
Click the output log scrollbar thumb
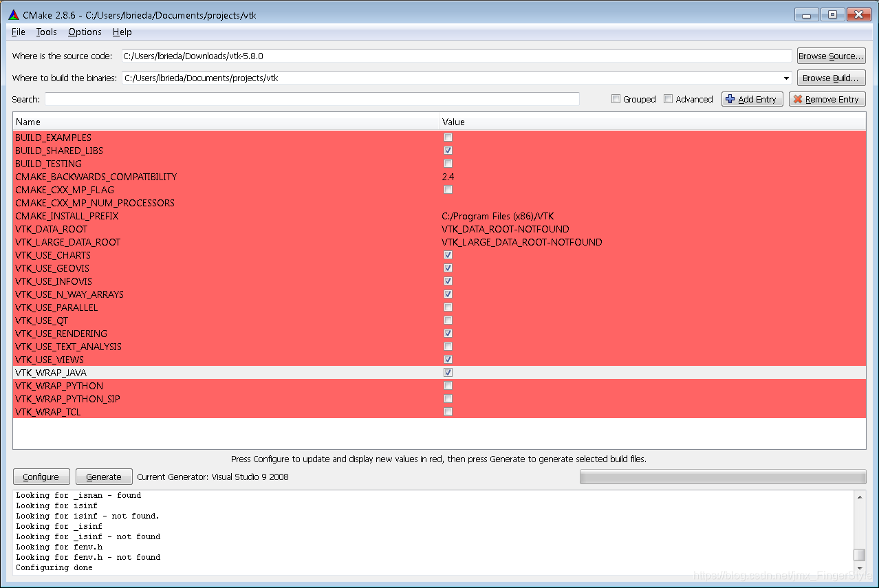(x=859, y=555)
